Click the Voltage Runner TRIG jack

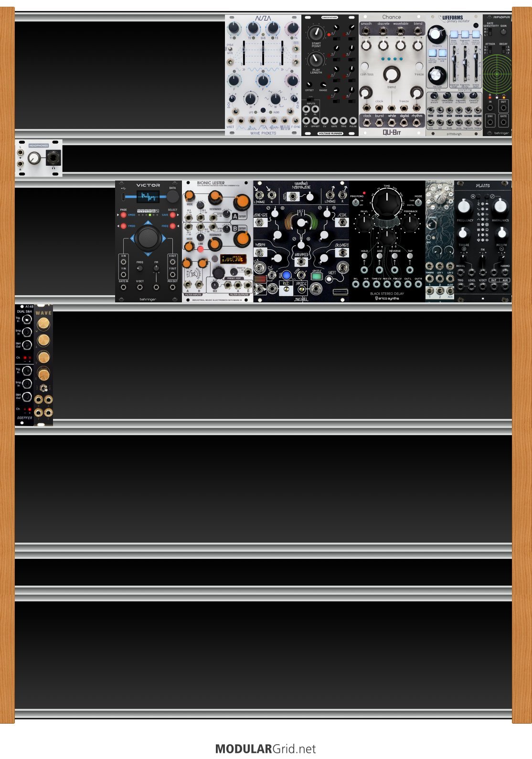coord(343,121)
